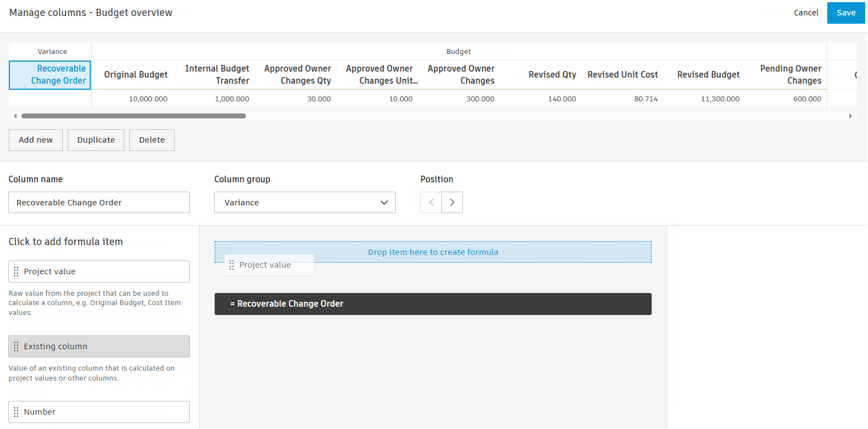The height and width of the screenshot is (429, 868).
Task: Click the Number item drag handle icon
Action: point(16,412)
